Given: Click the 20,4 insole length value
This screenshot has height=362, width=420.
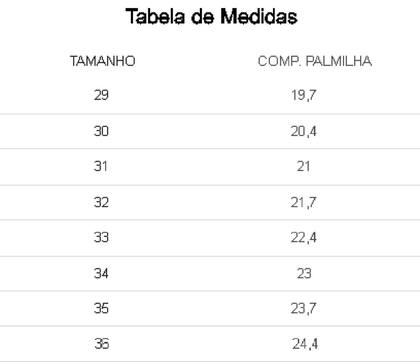Looking at the screenshot, I should (303, 131).
